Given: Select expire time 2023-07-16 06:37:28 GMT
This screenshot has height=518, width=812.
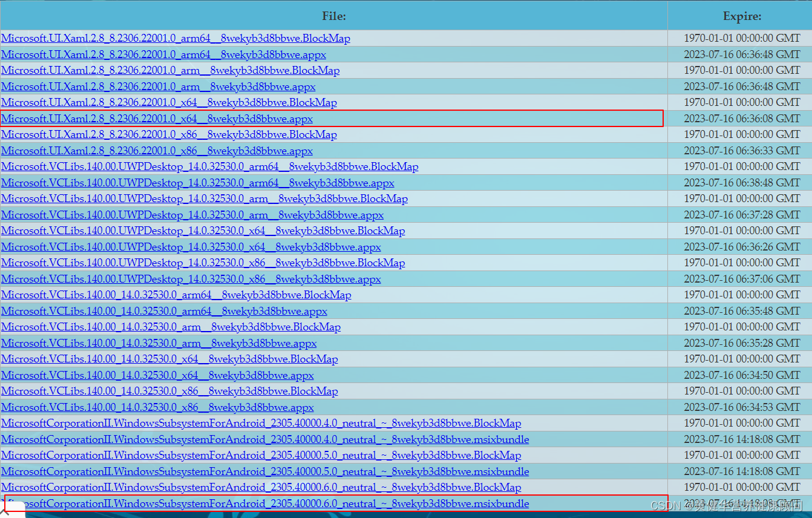Looking at the screenshot, I should 742,215.
